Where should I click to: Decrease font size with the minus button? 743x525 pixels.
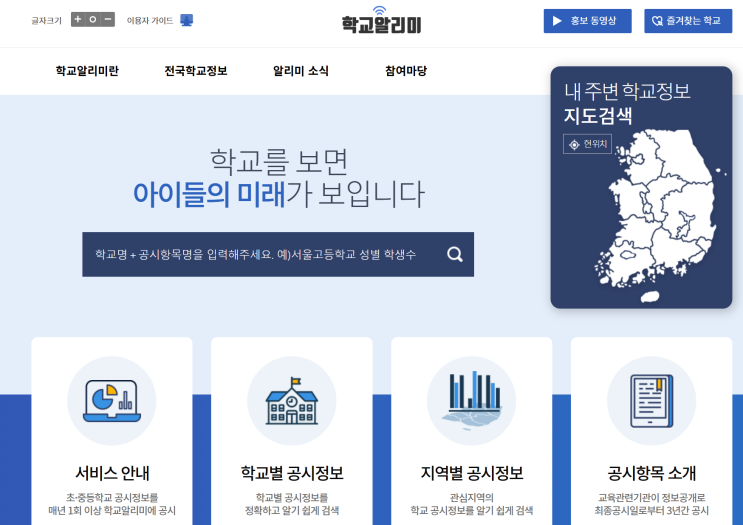coord(108,19)
